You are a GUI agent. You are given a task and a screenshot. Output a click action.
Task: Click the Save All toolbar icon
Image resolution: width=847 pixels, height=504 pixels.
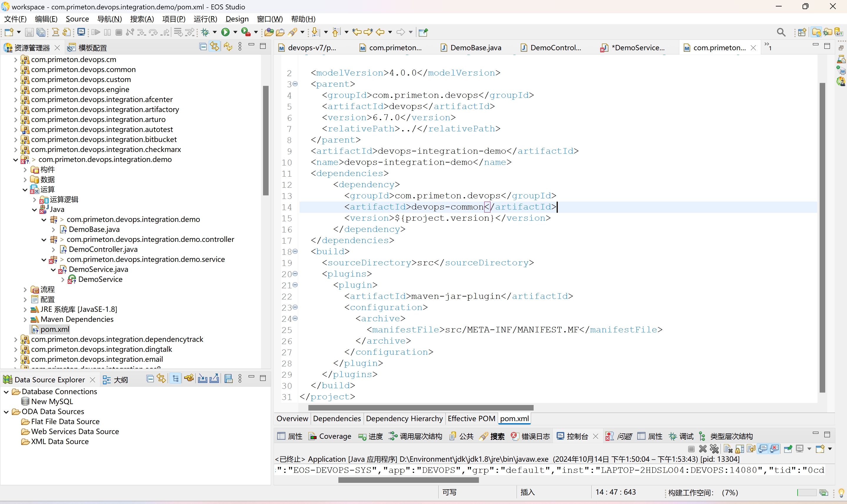pos(41,32)
